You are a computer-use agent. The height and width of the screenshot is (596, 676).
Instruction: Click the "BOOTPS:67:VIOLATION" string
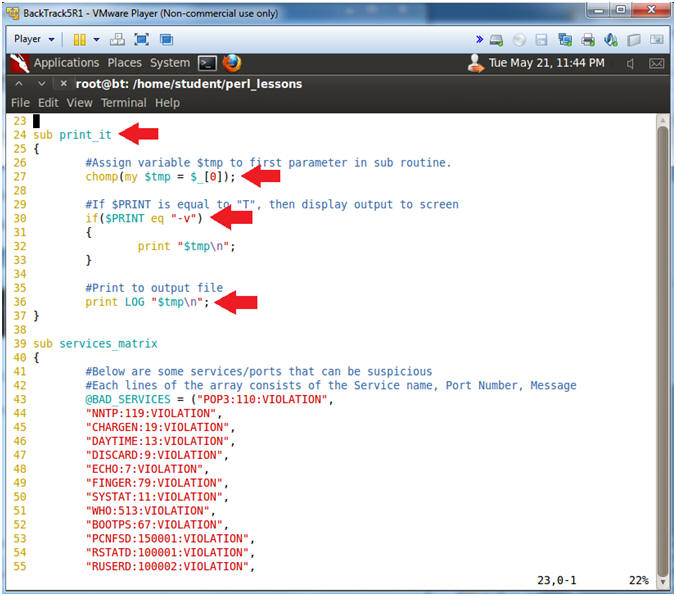(x=154, y=524)
